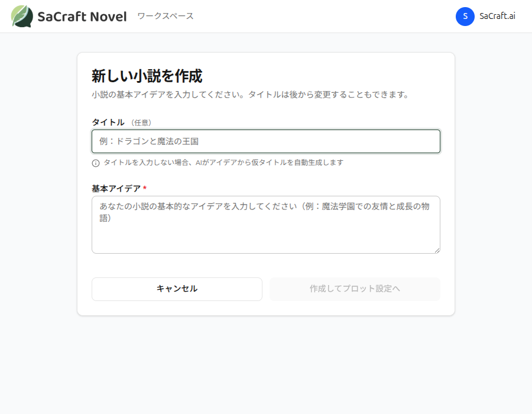Open the ワークスペース workspace link
The image size is (532, 414).
164,17
